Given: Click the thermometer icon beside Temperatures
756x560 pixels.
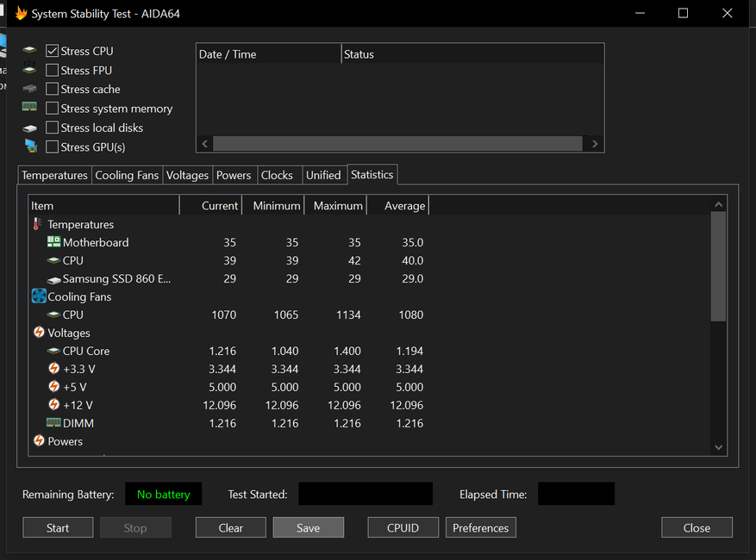Looking at the screenshot, I should [38, 224].
